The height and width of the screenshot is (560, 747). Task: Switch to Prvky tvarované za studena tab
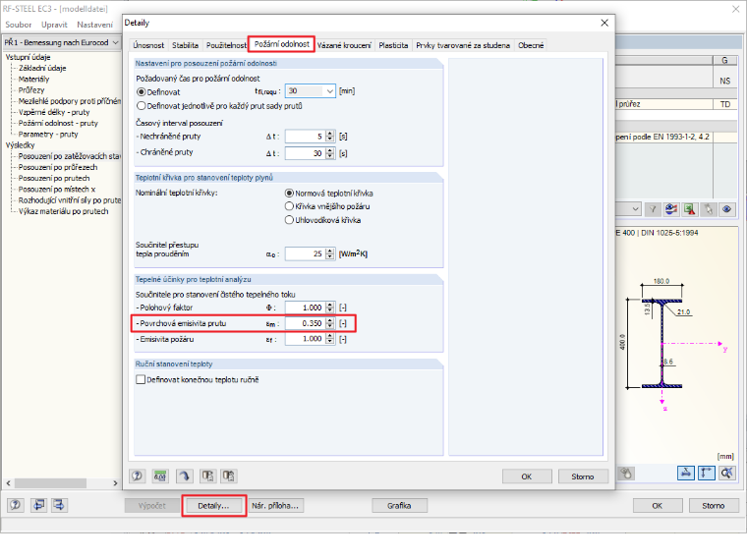[x=463, y=45]
